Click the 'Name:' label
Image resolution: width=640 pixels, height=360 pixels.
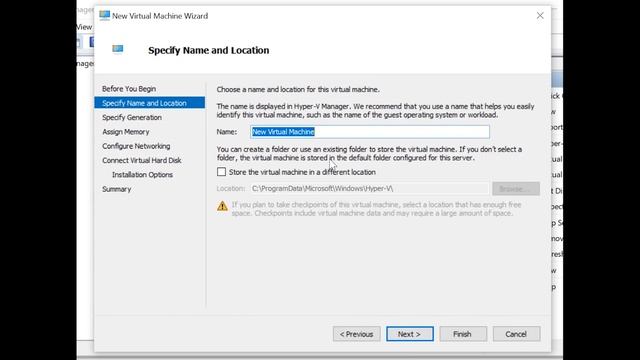click(x=227, y=131)
